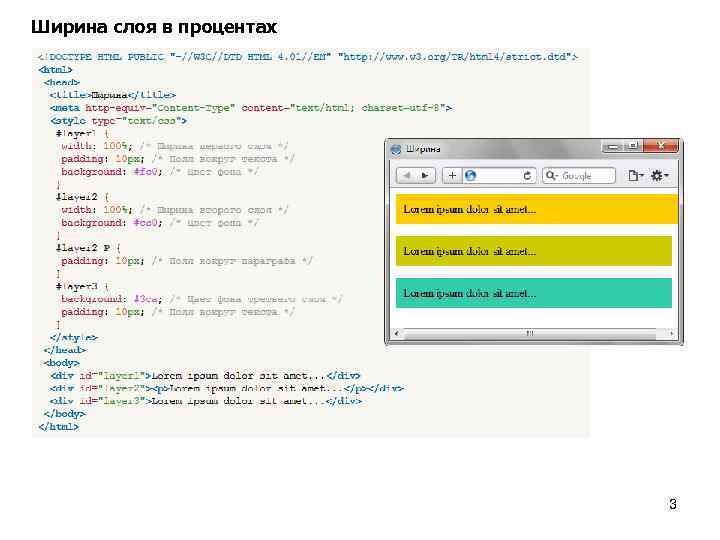Click the '<title>Ширина</title>' code line
This screenshot has height=540, width=720.
tap(112, 95)
